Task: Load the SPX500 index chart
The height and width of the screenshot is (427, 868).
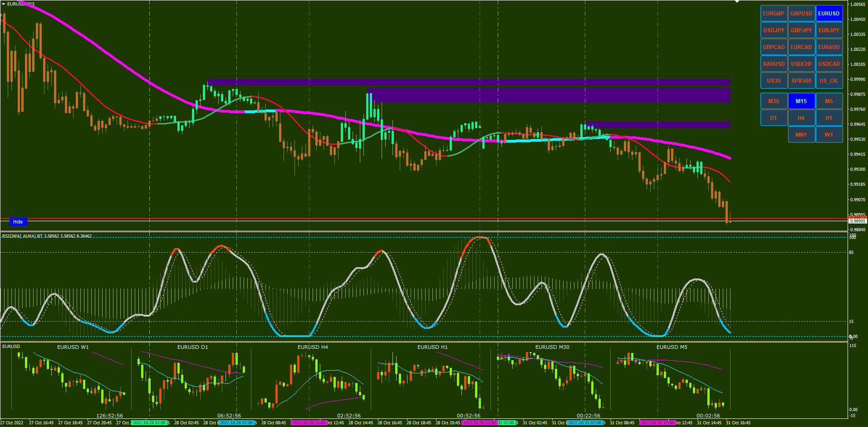Action: [801, 80]
